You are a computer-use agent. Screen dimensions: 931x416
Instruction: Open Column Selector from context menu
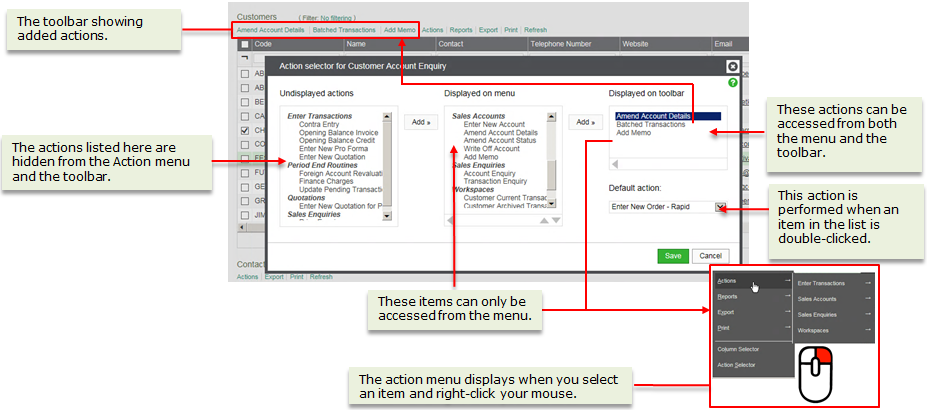tap(739, 349)
